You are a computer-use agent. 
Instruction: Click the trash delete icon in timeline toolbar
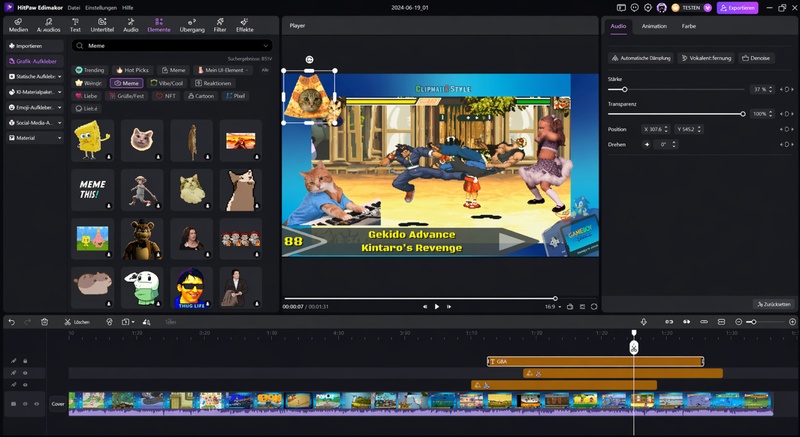click(x=44, y=322)
